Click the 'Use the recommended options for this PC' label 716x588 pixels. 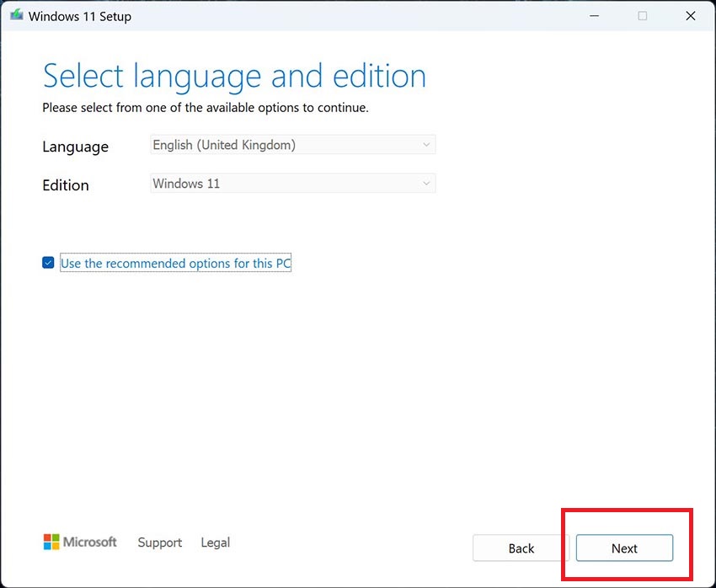(175, 263)
